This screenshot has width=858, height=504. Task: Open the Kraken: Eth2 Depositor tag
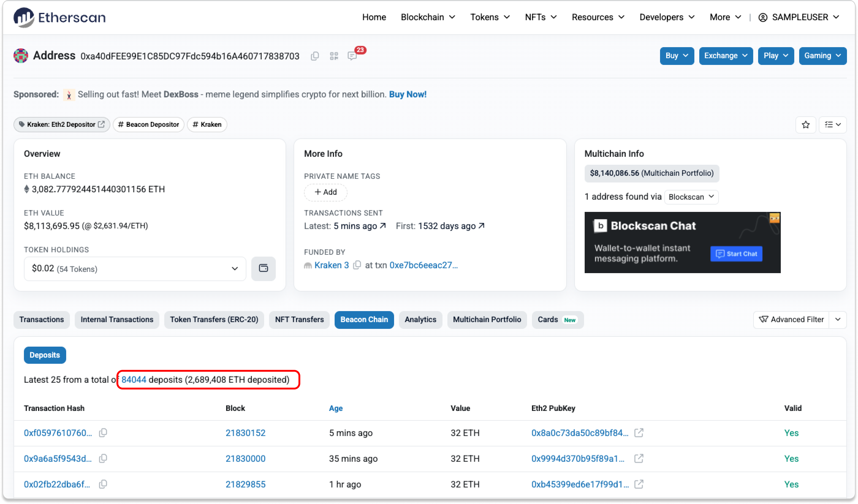point(62,125)
